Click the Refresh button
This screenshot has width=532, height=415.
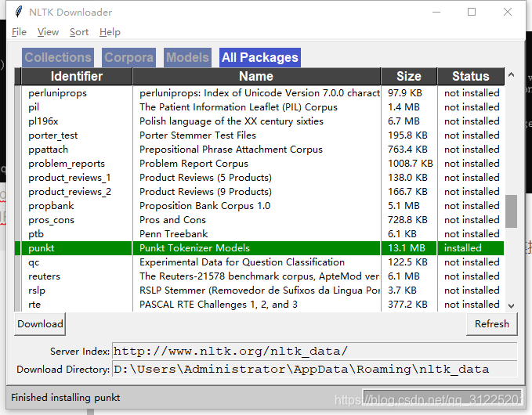point(492,324)
